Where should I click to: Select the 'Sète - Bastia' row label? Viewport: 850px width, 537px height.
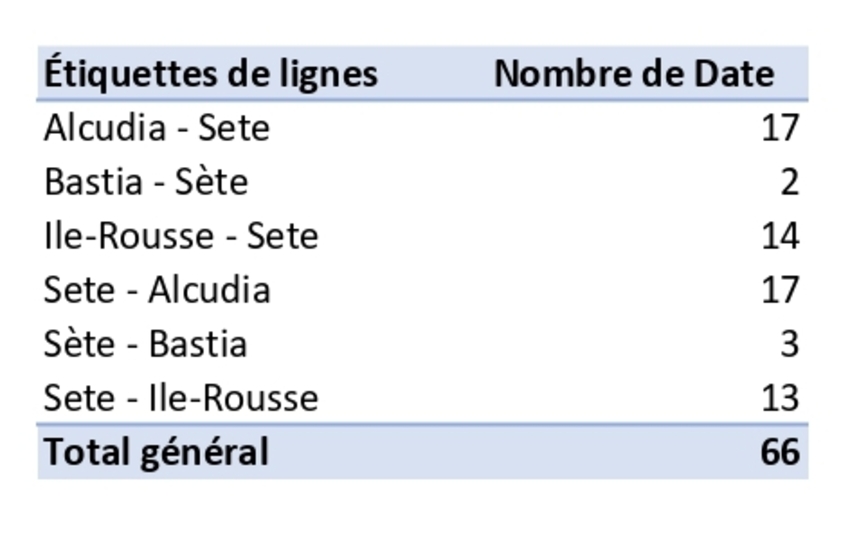[x=146, y=344]
